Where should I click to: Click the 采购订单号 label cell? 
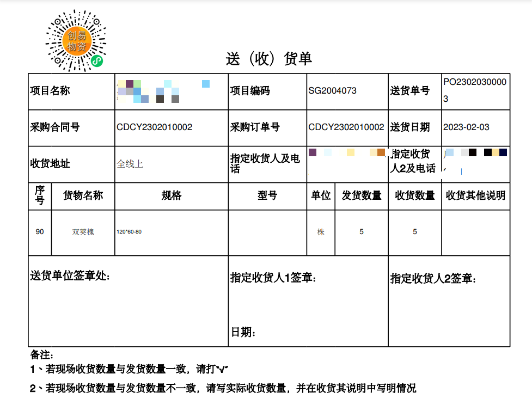point(255,127)
